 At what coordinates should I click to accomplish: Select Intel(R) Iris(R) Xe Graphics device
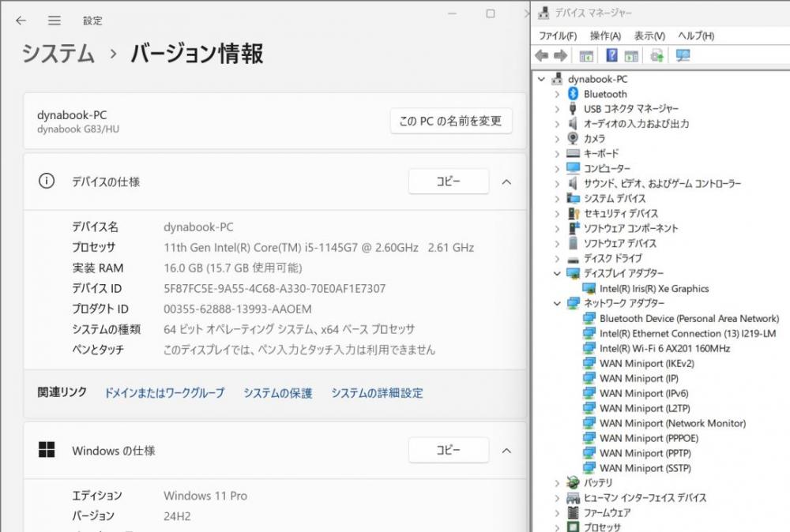[x=654, y=288]
